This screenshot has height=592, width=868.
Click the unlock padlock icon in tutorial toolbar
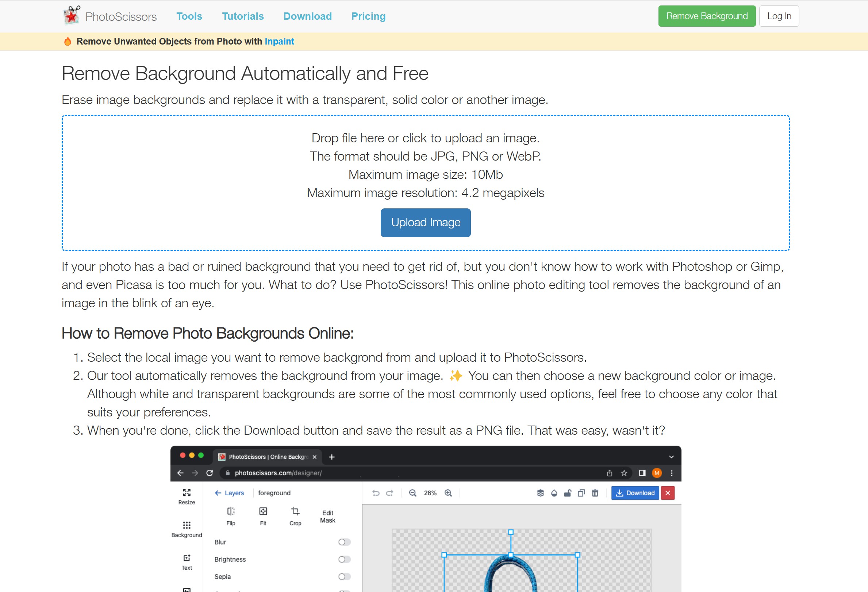point(567,493)
